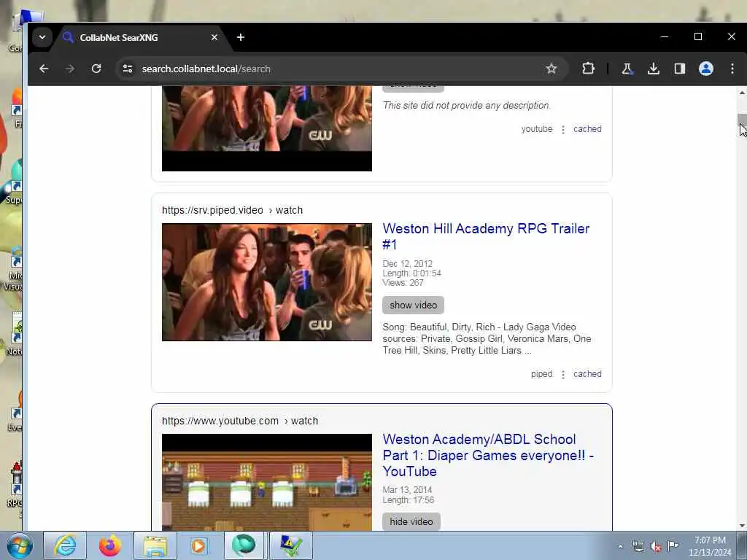Image resolution: width=747 pixels, height=560 pixels.
Task: Open Chrome Labs flask icon
Action: (x=627, y=69)
